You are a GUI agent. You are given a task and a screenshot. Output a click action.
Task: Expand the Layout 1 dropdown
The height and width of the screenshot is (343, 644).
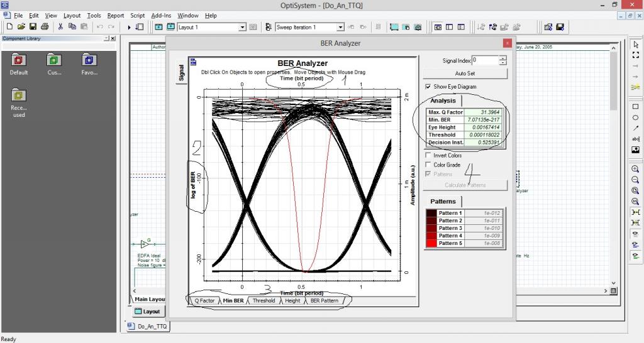point(243,28)
